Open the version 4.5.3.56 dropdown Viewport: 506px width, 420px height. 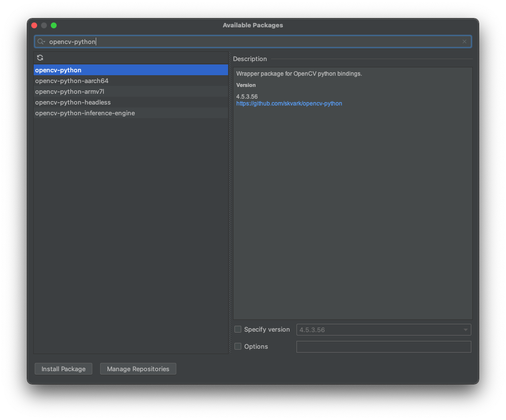coord(384,330)
